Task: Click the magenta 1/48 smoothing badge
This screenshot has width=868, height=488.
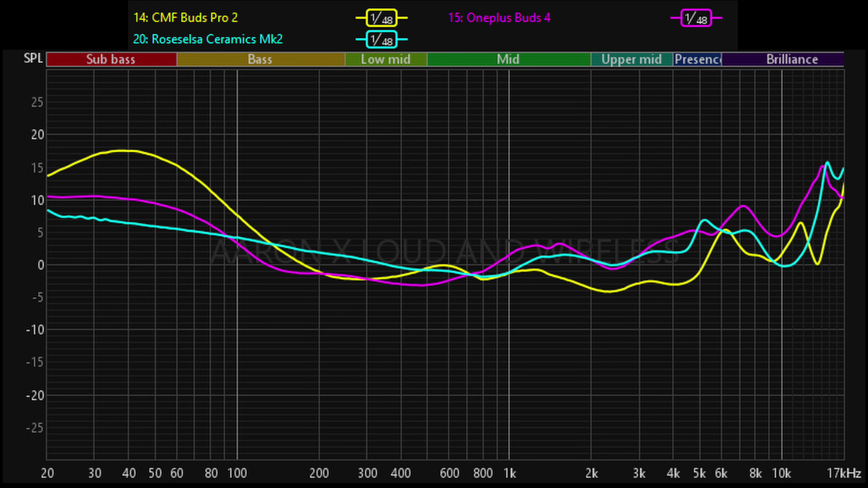Action: (696, 18)
